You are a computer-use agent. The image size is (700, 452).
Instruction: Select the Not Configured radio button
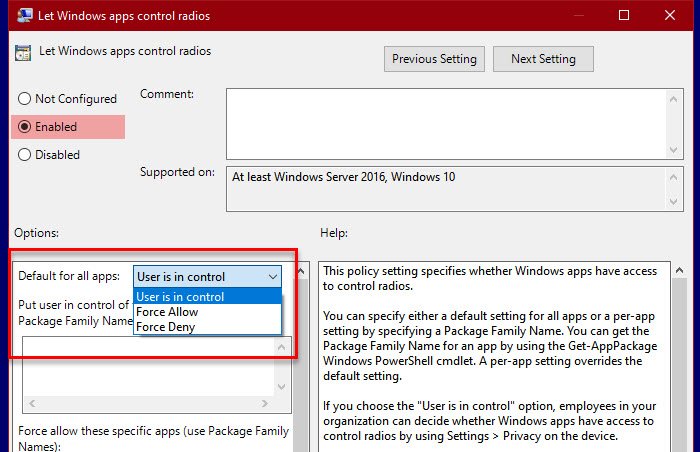coord(25,99)
